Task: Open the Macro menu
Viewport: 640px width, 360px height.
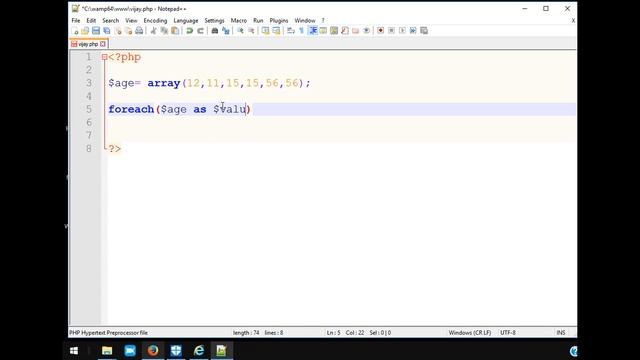Action: pyautogui.click(x=239, y=20)
